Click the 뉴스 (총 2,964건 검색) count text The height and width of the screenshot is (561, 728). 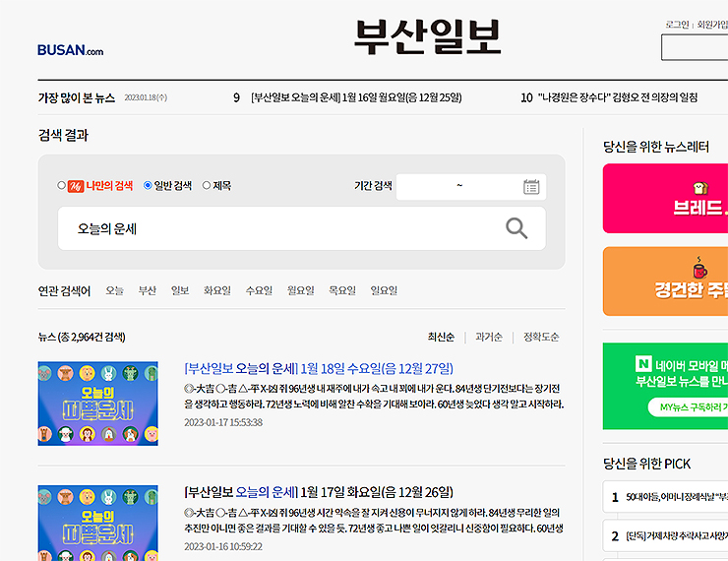pyautogui.click(x=82, y=338)
